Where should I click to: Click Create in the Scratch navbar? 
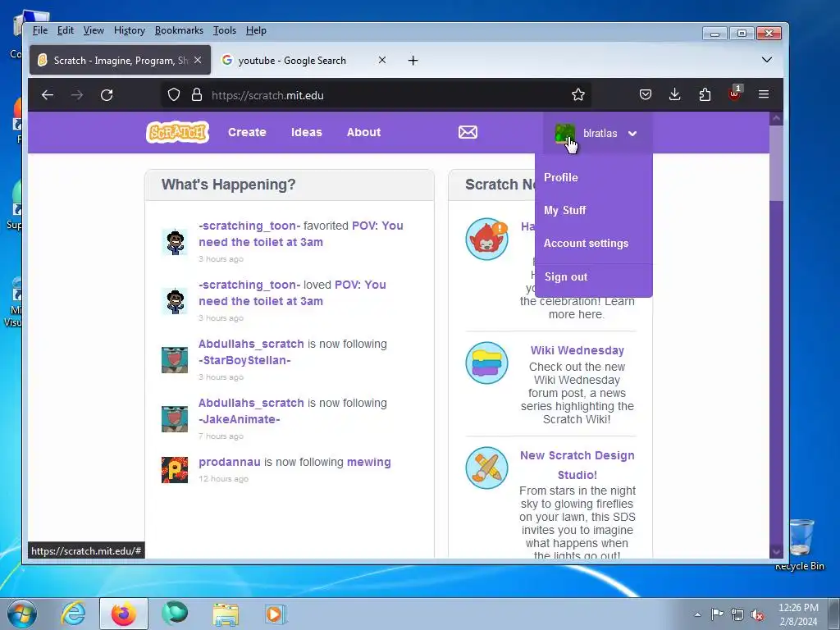pos(247,132)
